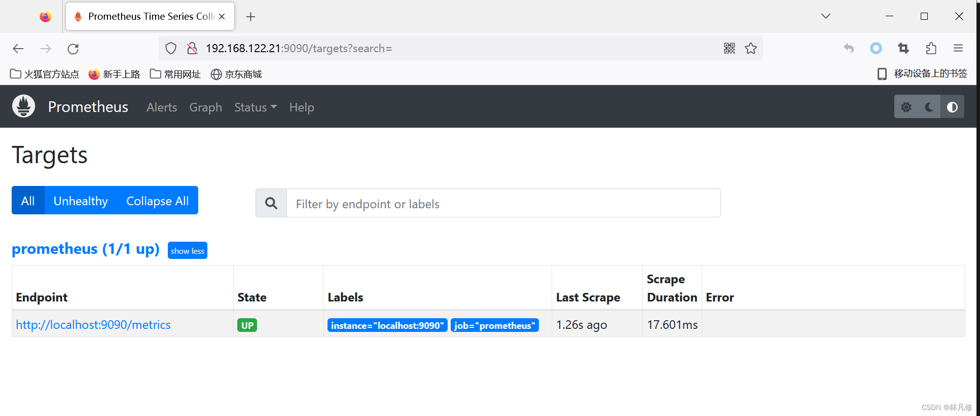
Task: Bookmark this page with the star icon
Action: pyautogui.click(x=751, y=48)
